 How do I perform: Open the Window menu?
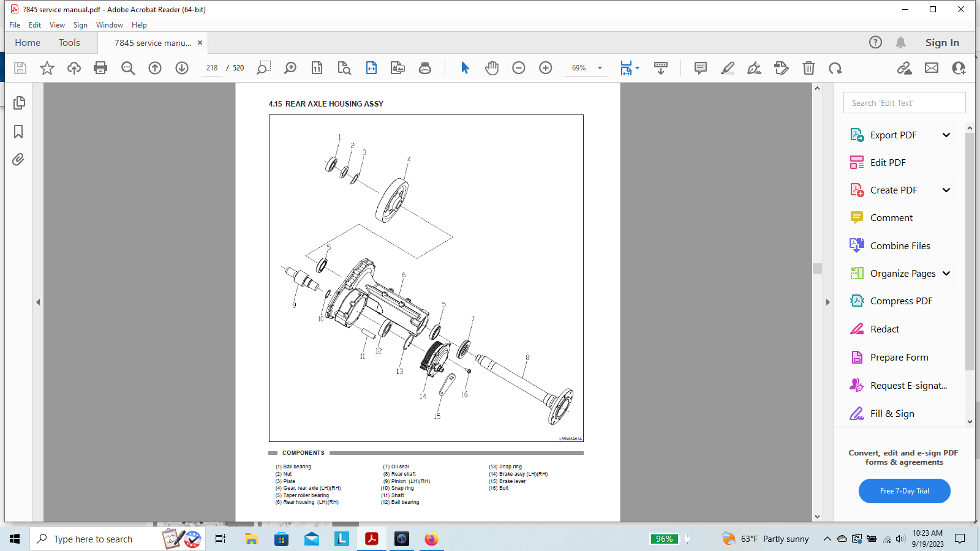pos(110,25)
